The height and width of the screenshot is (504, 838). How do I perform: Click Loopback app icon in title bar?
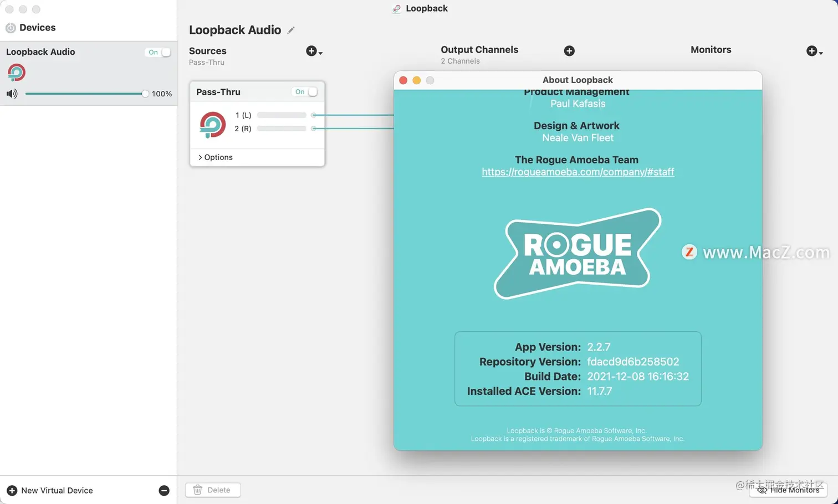[396, 8]
